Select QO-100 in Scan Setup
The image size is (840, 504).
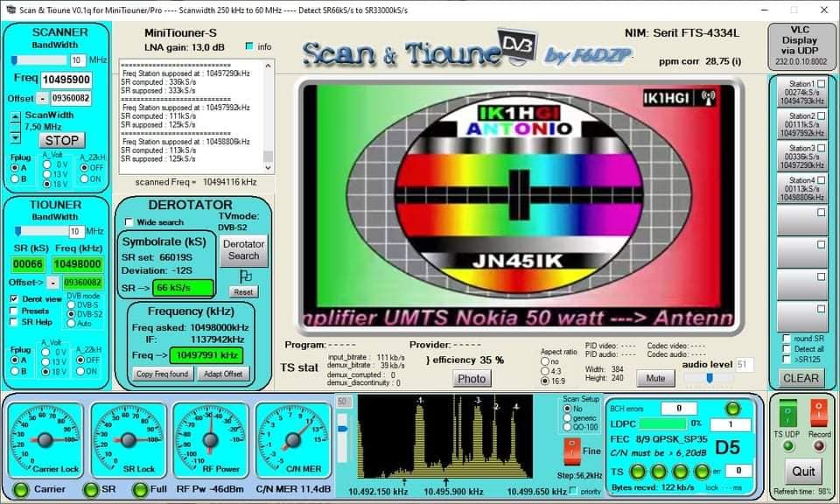(567, 427)
